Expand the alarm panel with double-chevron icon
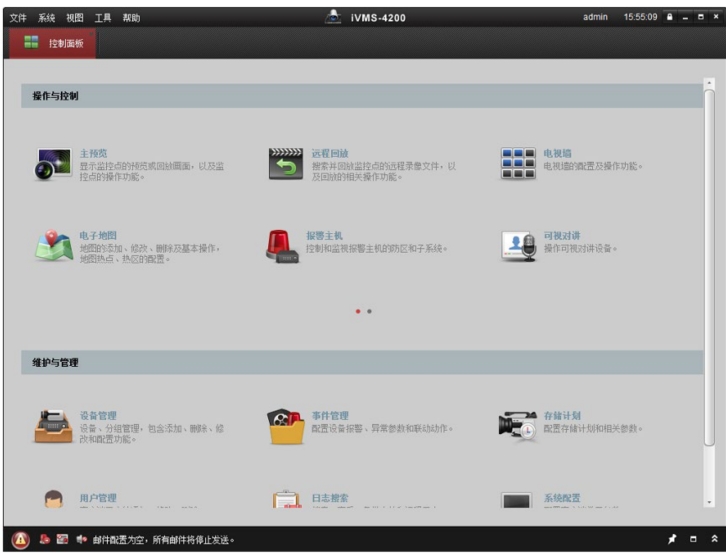This screenshot has width=726, height=553. pyautogui.click(x=714, y=539)
